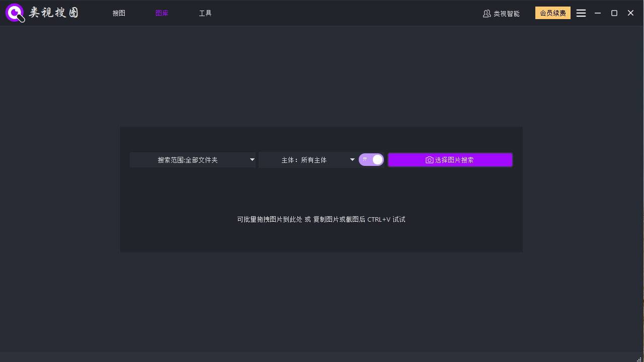Viewport: 644px width, 362px height.
Task: Click the 会员续费 renewal button
Action: [552, 13]
